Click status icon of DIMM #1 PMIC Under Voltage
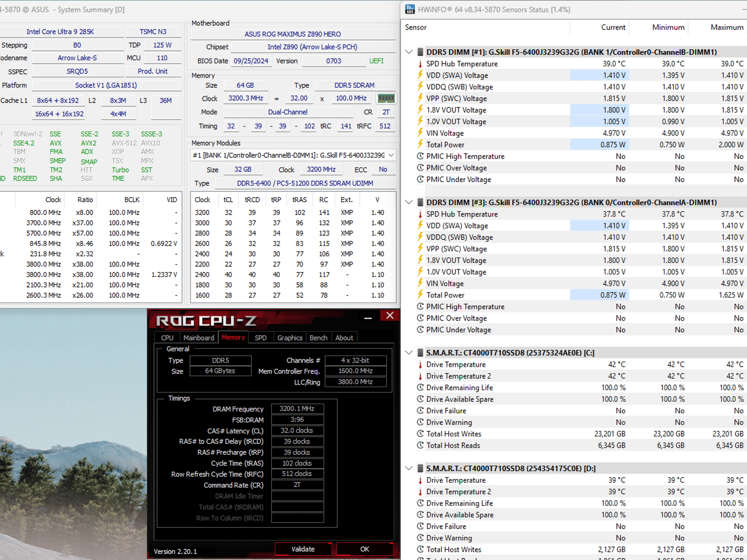 (420, 179)
